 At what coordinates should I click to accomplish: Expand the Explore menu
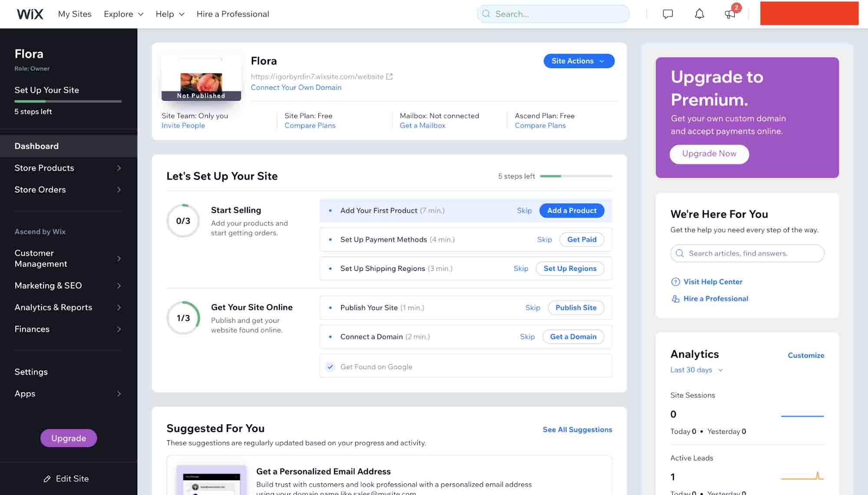(x=123, y=14)
